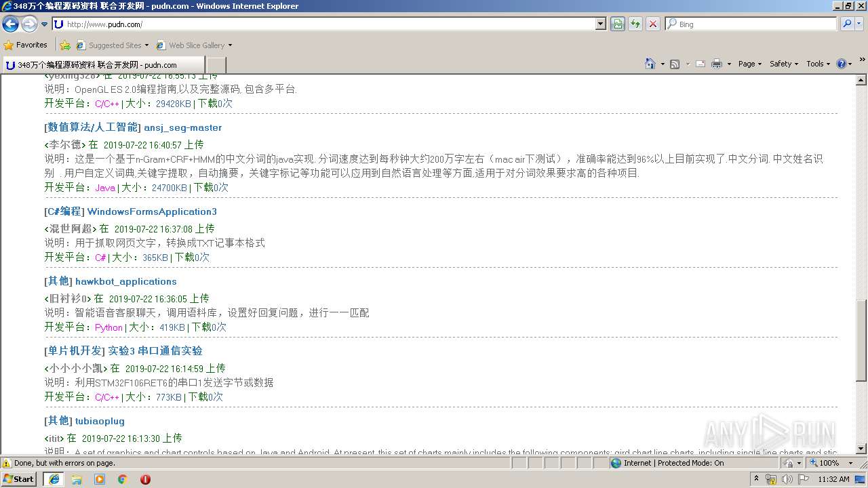Expand the address bar URL history dropdown
Screen dimensions: 868x488
(x=601, y=24)
